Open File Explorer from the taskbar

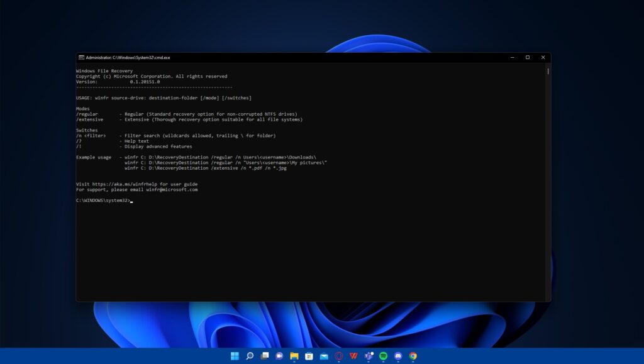click(x=294, y=356)
